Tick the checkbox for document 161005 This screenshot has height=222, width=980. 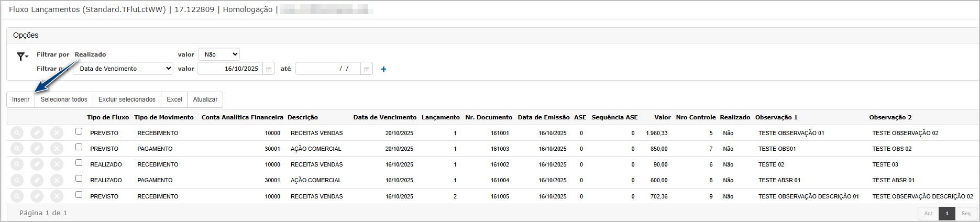pyautogui.click(x=79, y=195)
